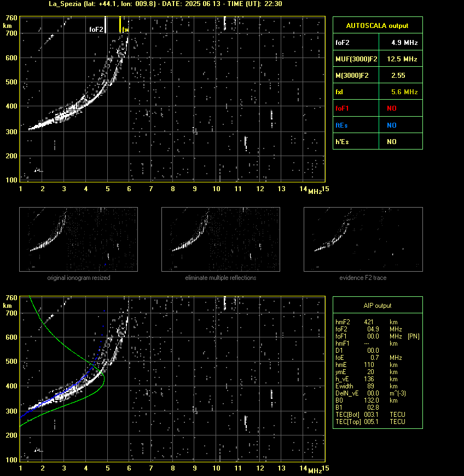Select the 'AUTOSCALA output' table header
Viewport: 464px width, 476px height.
click(x=378, y=26)
